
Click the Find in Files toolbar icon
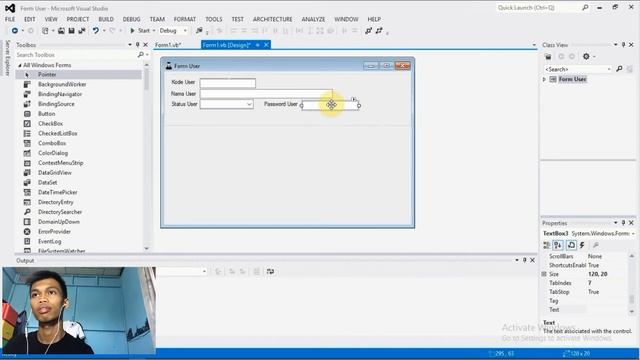[199, 31]
